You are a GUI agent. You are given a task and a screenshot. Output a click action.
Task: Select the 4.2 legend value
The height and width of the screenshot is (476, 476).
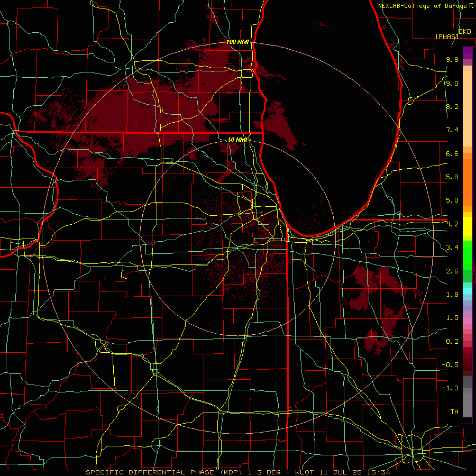(x=452, y=224)
